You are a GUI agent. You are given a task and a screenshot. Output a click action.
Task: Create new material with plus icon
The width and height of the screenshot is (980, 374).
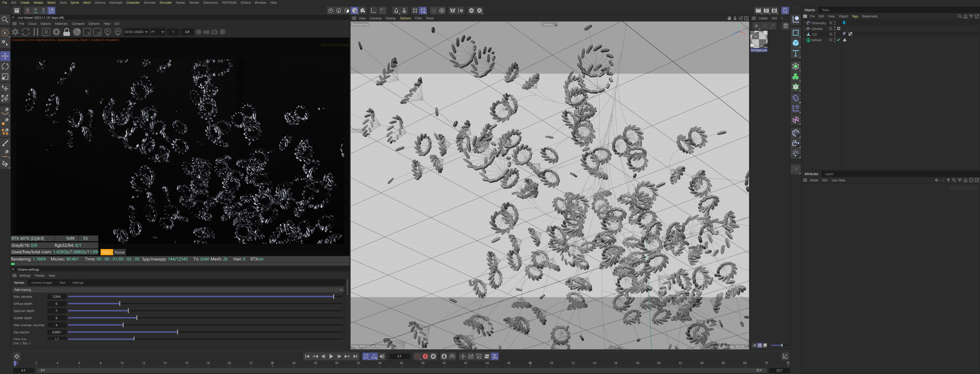point(756,26)
